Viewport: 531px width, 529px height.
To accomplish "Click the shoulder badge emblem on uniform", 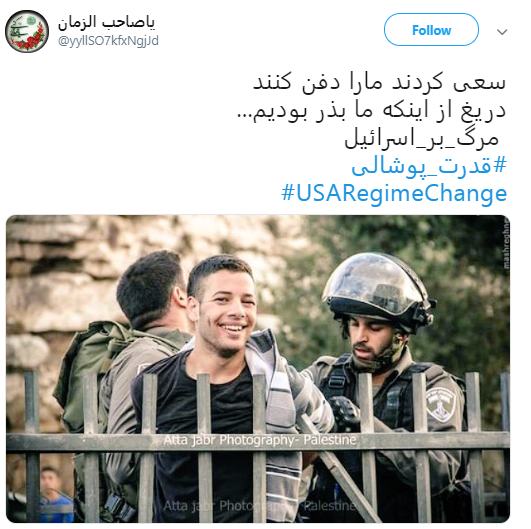I will coord(441,404).
